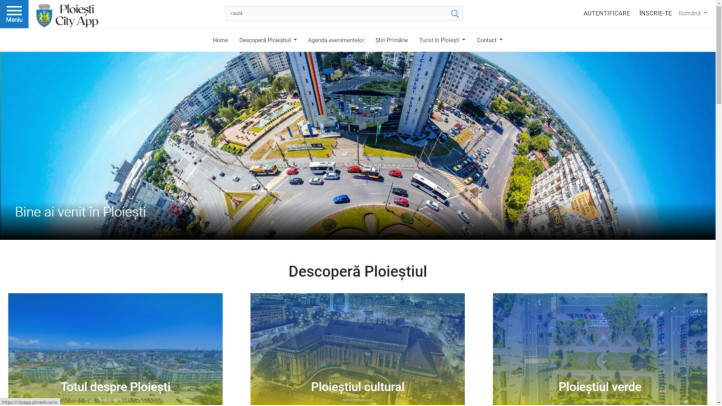Screen dimensions: 722x406
Task: Open the Română language dropdown
Action: click(692, 13)
